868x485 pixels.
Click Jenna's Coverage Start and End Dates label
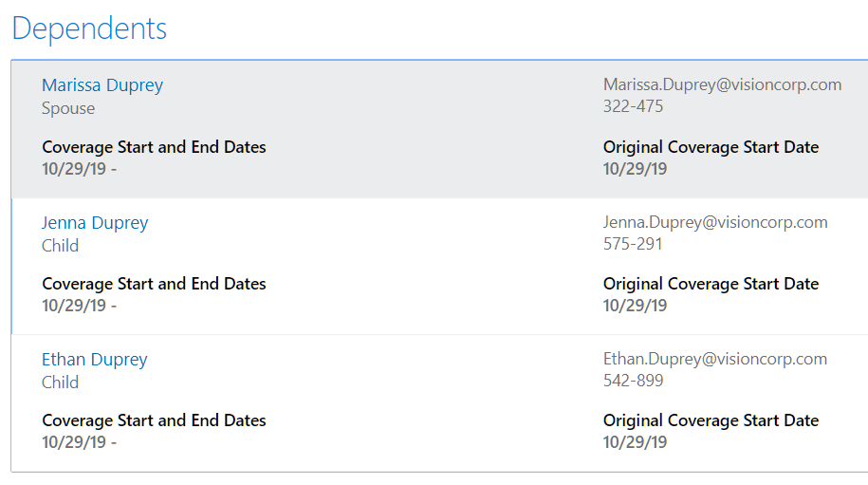pyautogui.click(x=154, y=284)
